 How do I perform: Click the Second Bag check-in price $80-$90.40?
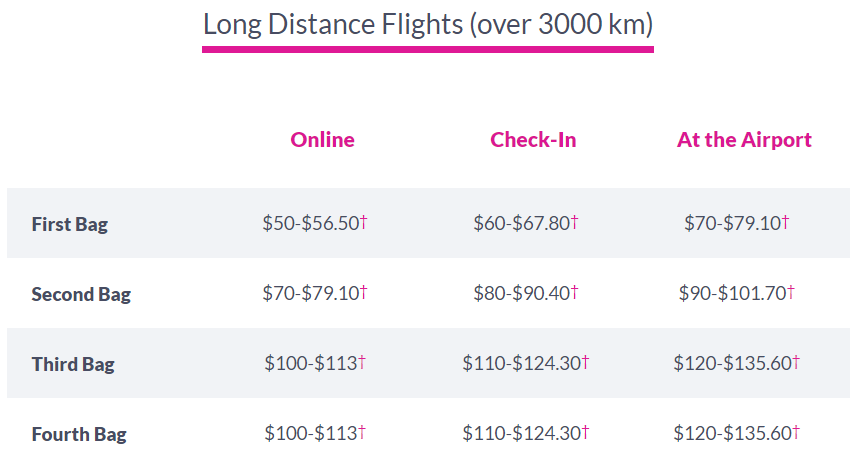coord(521,293)
